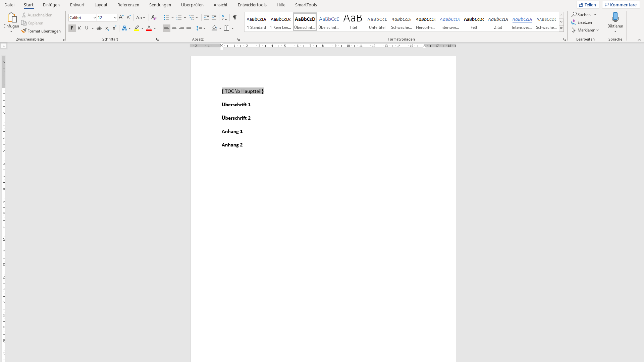The image size is (644, 362).
Task: Open font color dropdown arrow
Action: coord(155,28)
